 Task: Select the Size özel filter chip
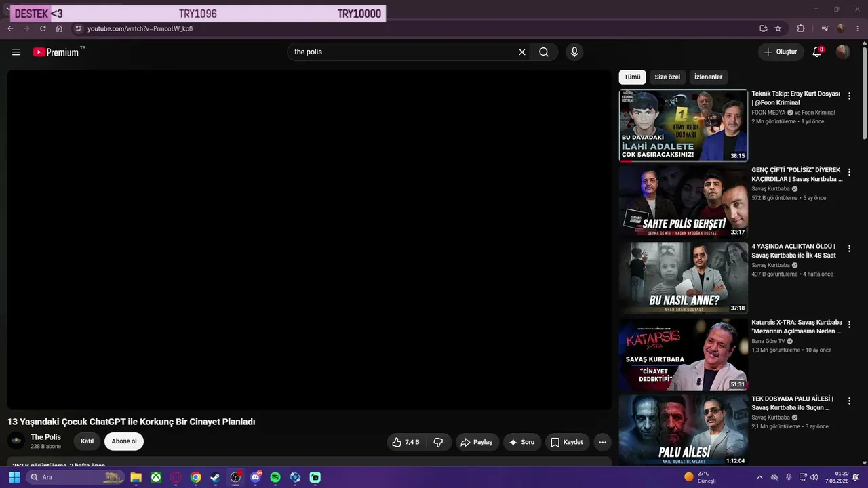click(x=667, y=77)
